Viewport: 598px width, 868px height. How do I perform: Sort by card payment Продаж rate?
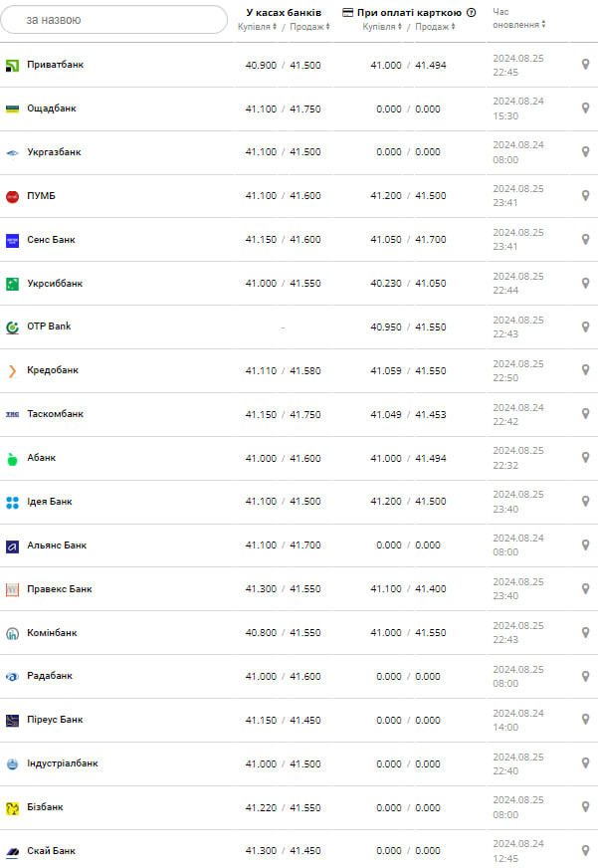point(435,27)
